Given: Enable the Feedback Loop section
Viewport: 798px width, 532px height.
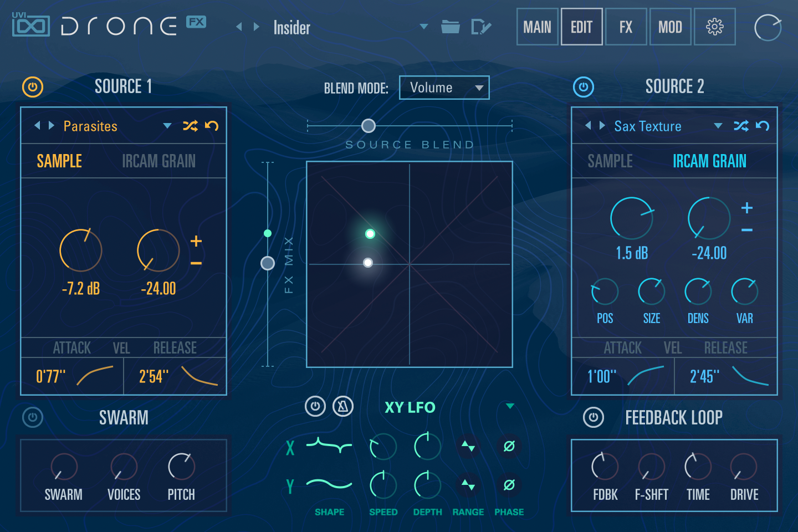Looking at the screenshot, I should [x=594, y=417].
